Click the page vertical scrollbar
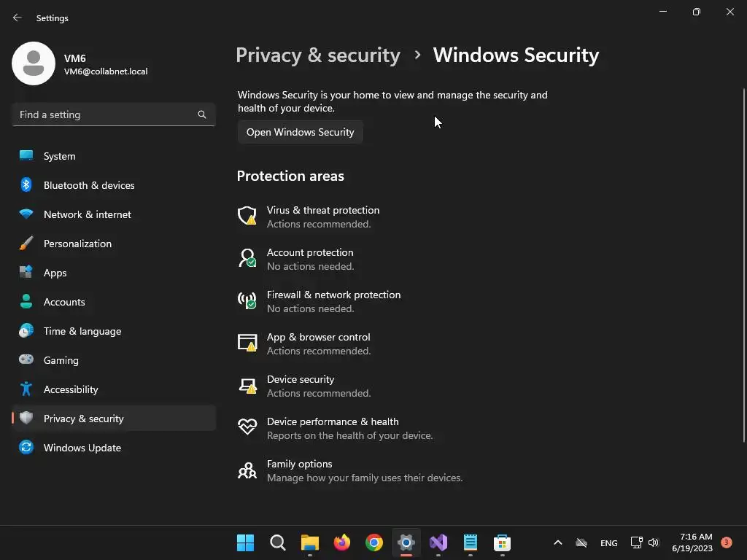The height and width of the screenshot is (560, 747). pos(743,265)
